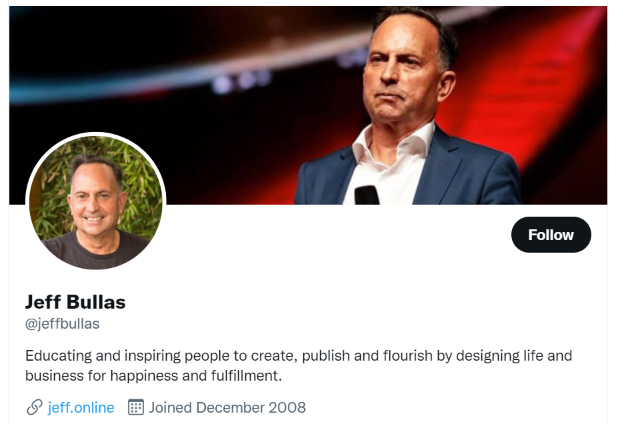Click the chain link icon beside jeff.online
Viewport: 625px width, 424px height.
tap(35, 407)
